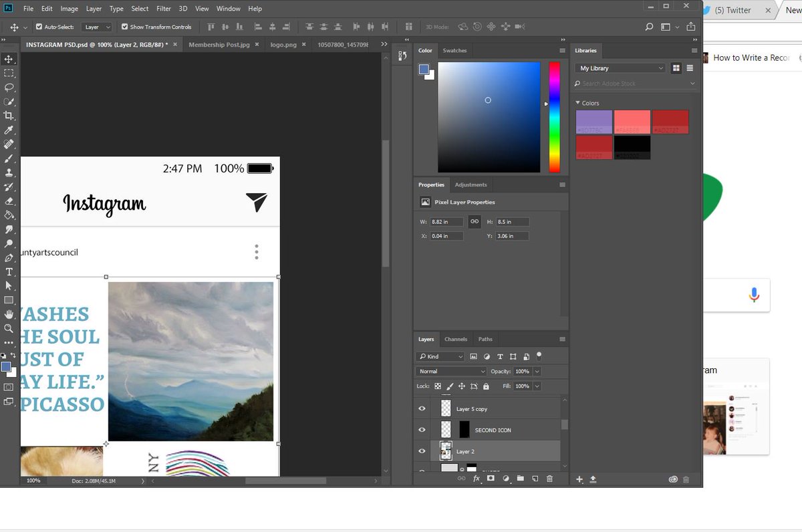Select the Brush tool
Image resolution: width=802 pixels, height=532 pixels.
tap(9, 158)
